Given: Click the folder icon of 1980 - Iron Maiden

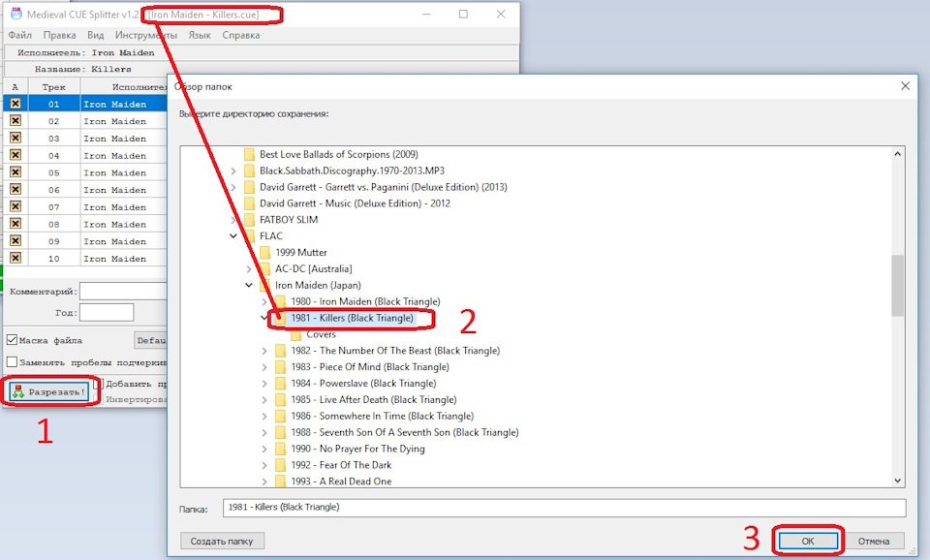Looking at the screenshot, I should pos(281,301).
